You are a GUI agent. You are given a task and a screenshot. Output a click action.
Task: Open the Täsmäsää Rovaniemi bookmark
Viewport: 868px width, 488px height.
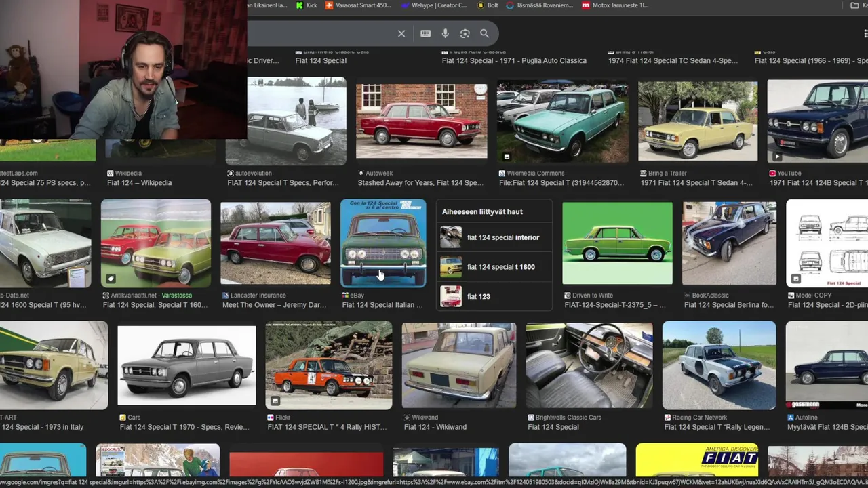(540, 5)
